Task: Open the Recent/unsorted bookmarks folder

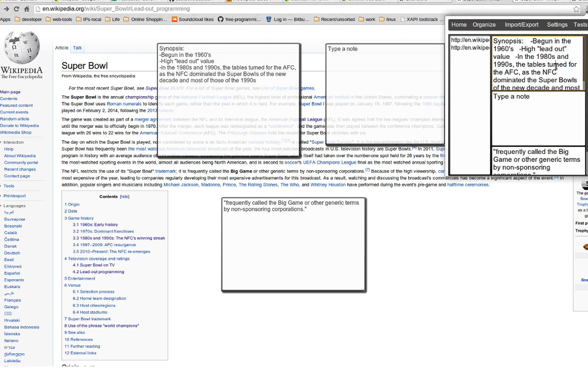Action: [x=334, y=19]
